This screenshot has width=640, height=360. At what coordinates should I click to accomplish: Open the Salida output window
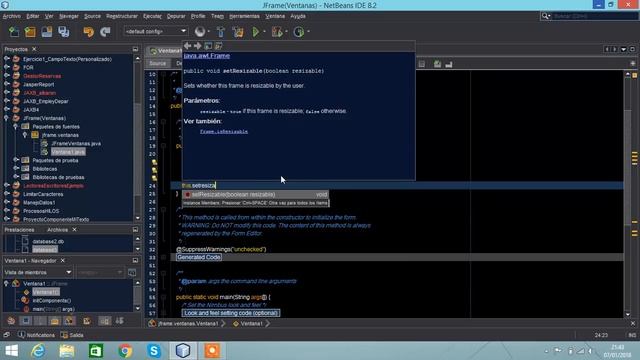tap(72, 335)
